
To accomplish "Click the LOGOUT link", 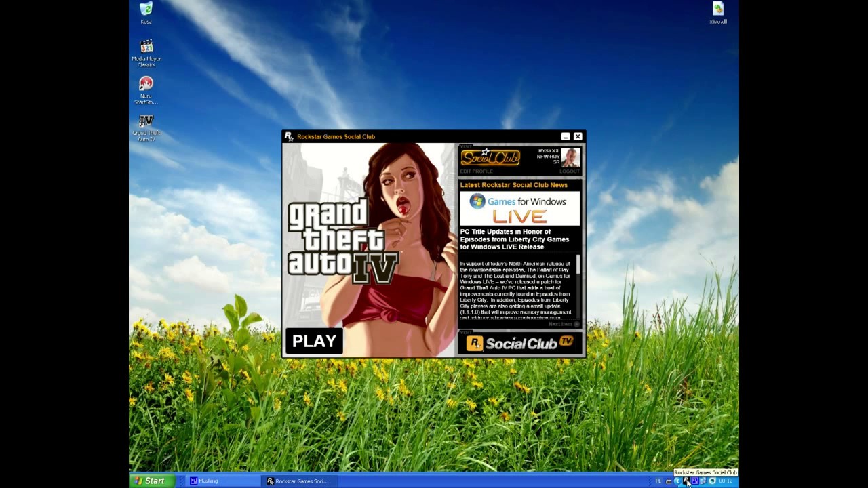I will tap(570, 171).
